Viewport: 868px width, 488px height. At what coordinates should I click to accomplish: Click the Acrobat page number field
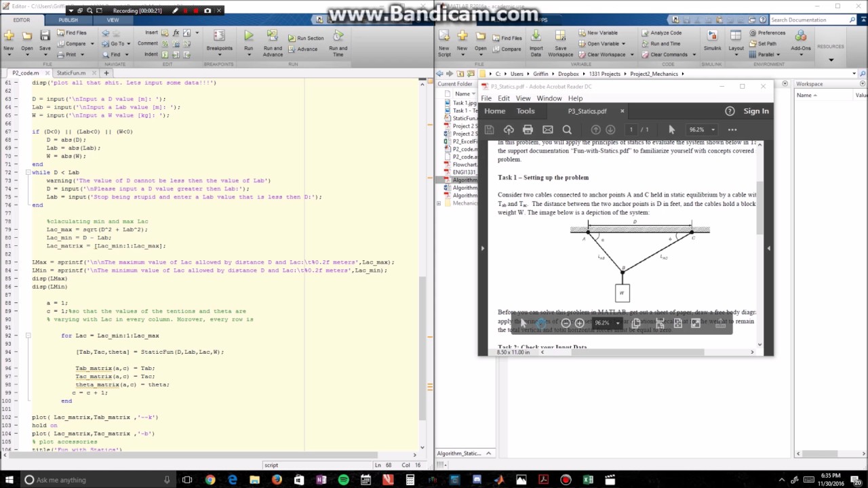pyautogui.click(x=631, y=129)
